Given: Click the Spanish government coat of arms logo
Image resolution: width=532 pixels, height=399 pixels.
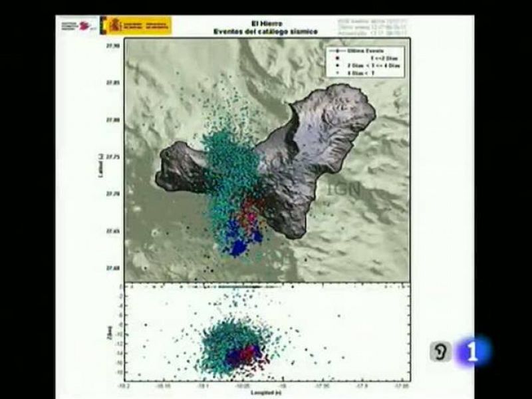Looking at the screenshot, I should 112,25.
